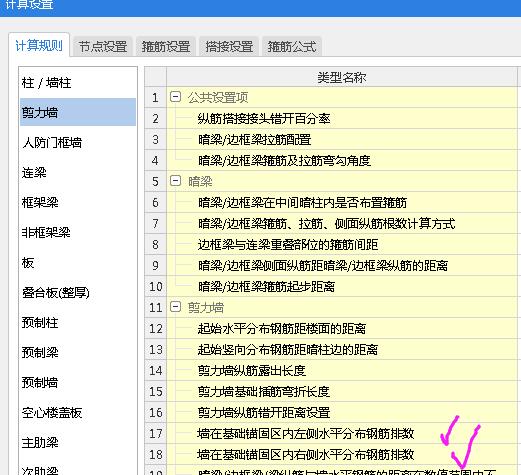Image resolution: width=521 pixels, height=475 pixels.
Task: Select 人防门框墙 in component list
Action: click(x=78, y=142)
